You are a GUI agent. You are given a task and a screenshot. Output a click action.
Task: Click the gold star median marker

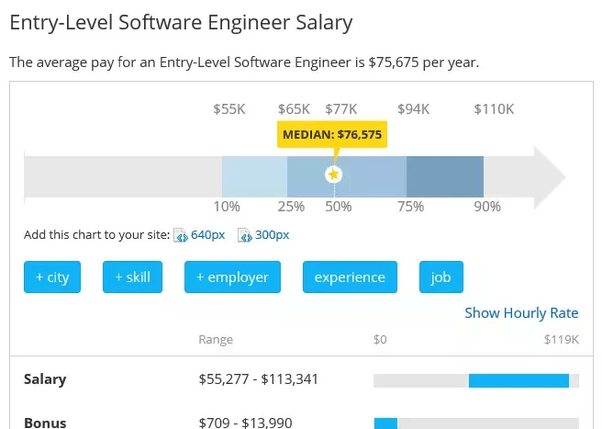tap(334, 175)
